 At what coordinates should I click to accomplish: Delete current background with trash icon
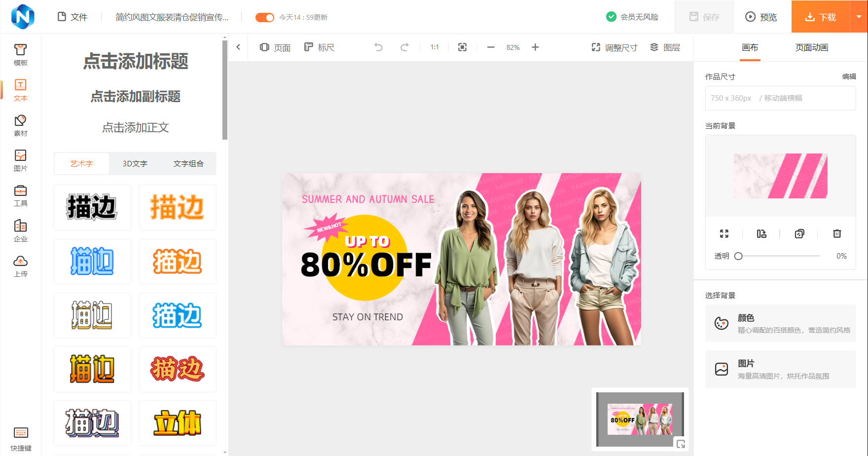click(x=837, y=233)
